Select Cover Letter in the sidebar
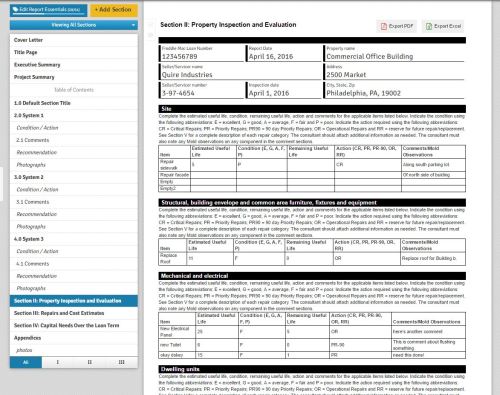This screenshot has height=395, width=500. coord(74,40)
